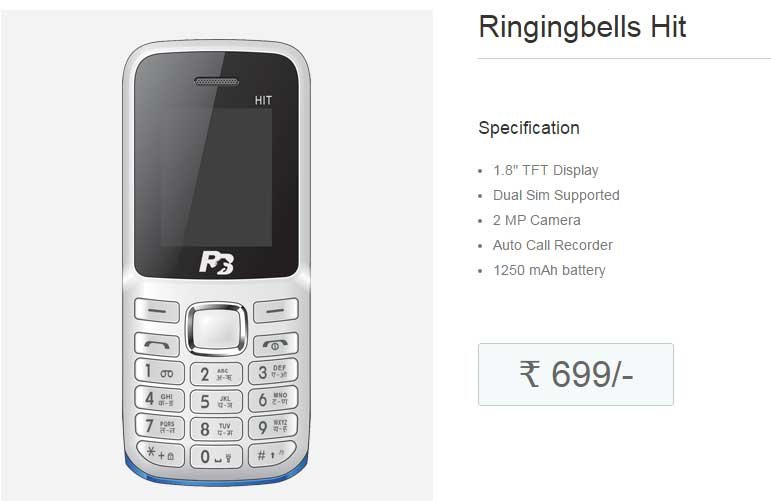Click the right soft key on keypad
Viewport: 771px width, 501px height.
[275, 310]
